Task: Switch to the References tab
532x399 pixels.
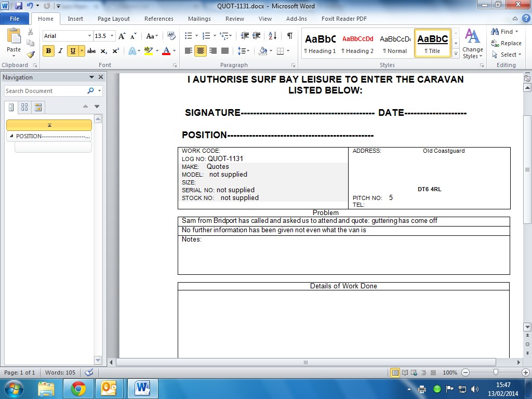Action: click(159, 19)
